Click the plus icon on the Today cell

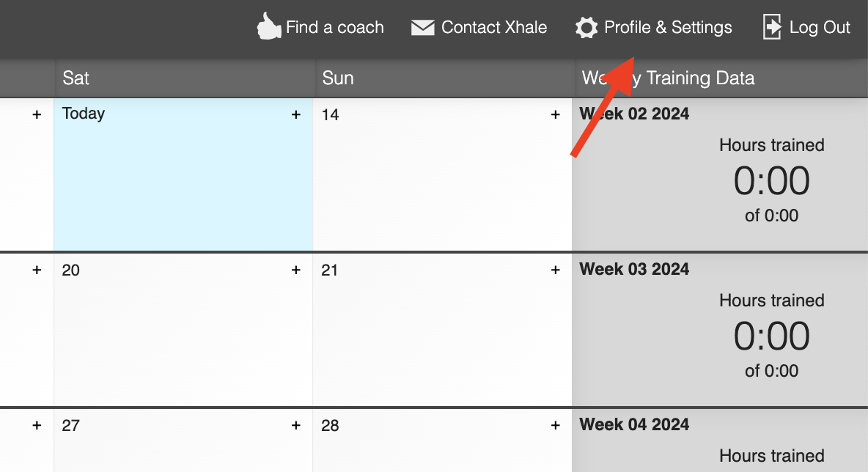coord(295,114)
